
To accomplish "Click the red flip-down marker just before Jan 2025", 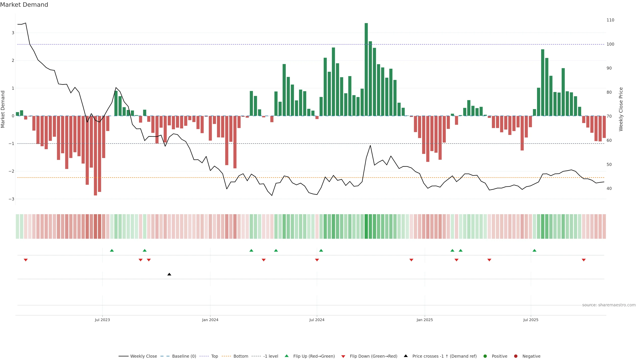I will tap(411, 260).
